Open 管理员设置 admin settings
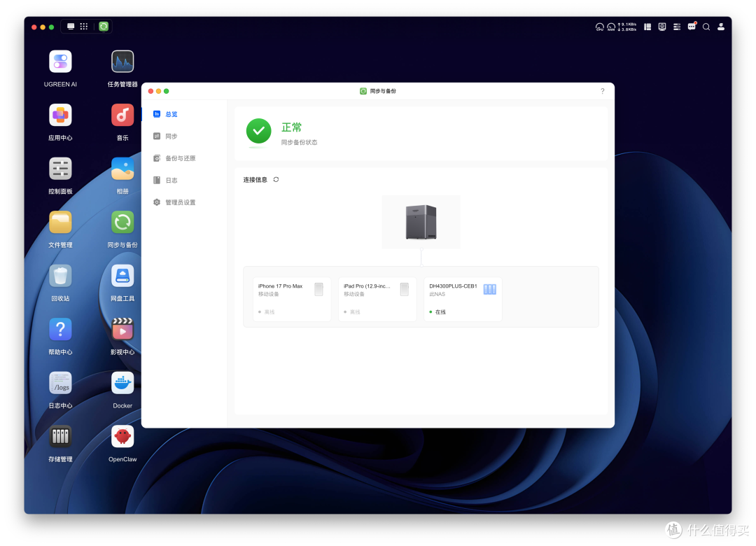 click(x=185, y=202)
